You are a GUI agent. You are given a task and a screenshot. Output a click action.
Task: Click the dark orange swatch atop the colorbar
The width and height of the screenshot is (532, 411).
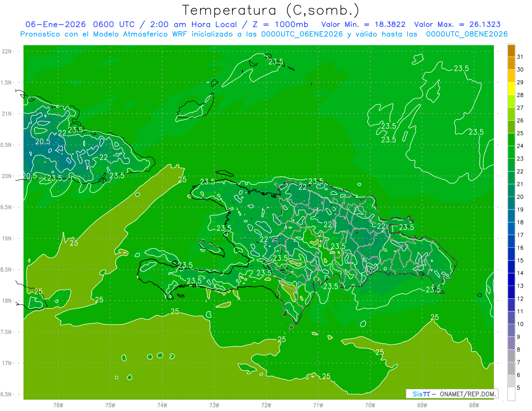pyautogui.click(x=511, y=51)
